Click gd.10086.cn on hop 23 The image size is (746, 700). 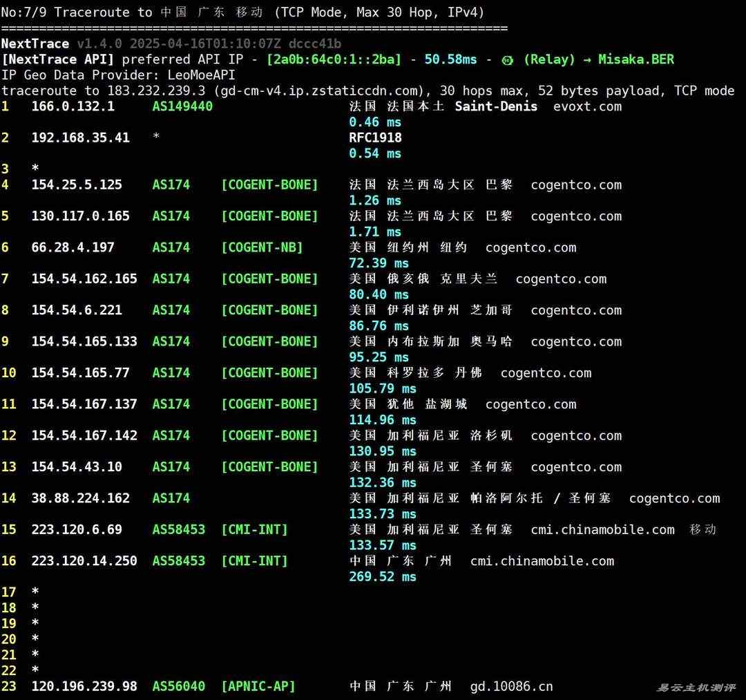[x=511, y=686]
